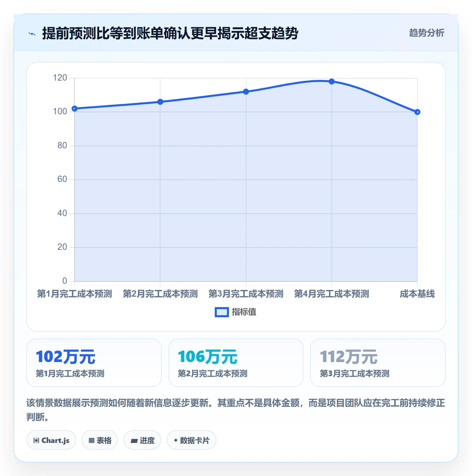
Task: Click the y-axis value 60
Action: (x=62, y=179)
